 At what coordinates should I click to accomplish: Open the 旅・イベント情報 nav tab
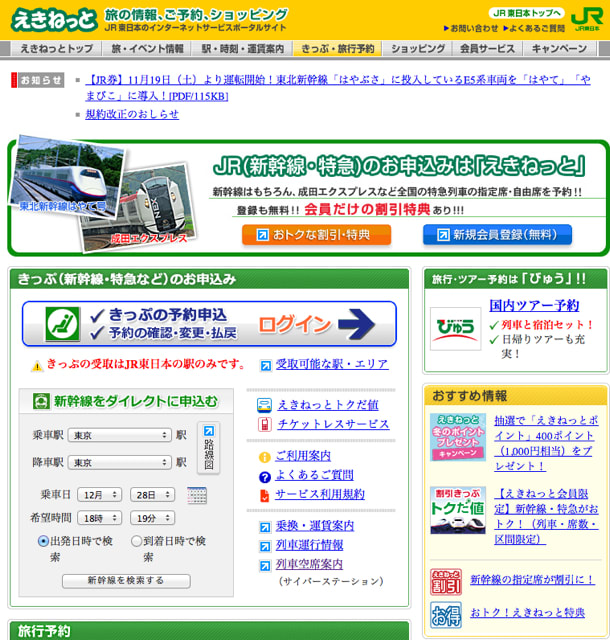click(148, 49)
